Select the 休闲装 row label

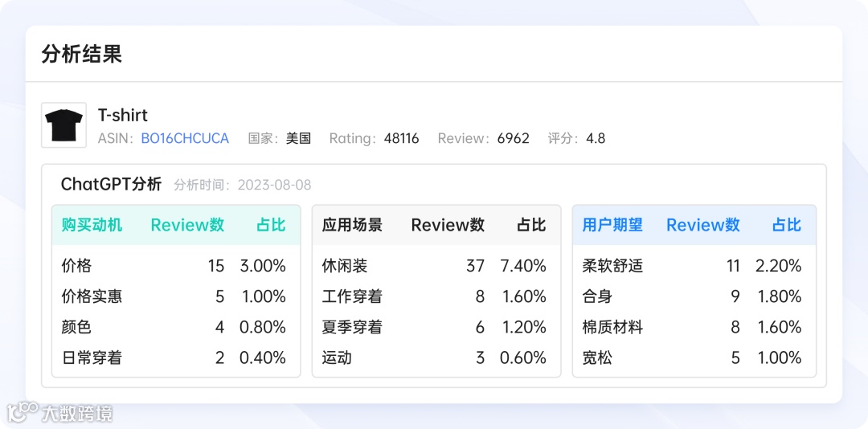(x=345, y=266)
